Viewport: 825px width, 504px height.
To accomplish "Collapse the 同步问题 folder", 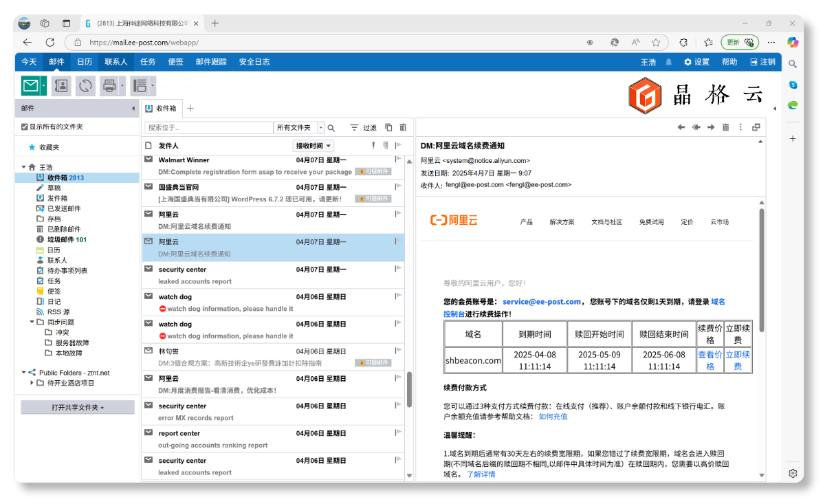I will [x=32, y=322].
